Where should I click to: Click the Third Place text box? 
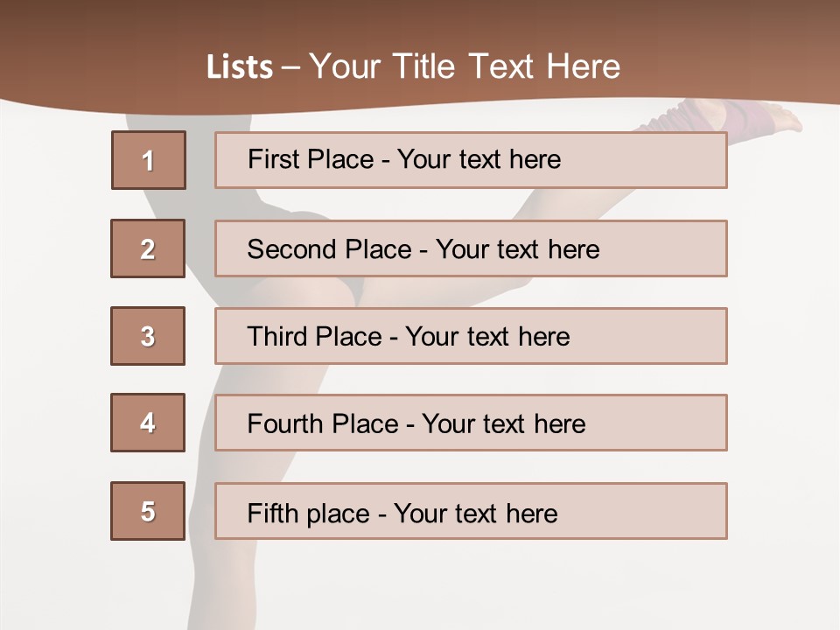click(471, 336)
